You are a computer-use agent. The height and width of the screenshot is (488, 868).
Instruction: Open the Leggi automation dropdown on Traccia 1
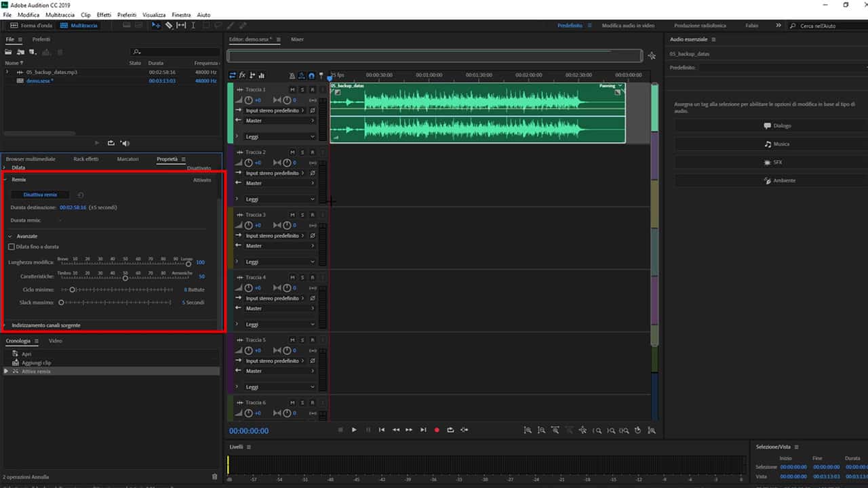click(279, 137)
